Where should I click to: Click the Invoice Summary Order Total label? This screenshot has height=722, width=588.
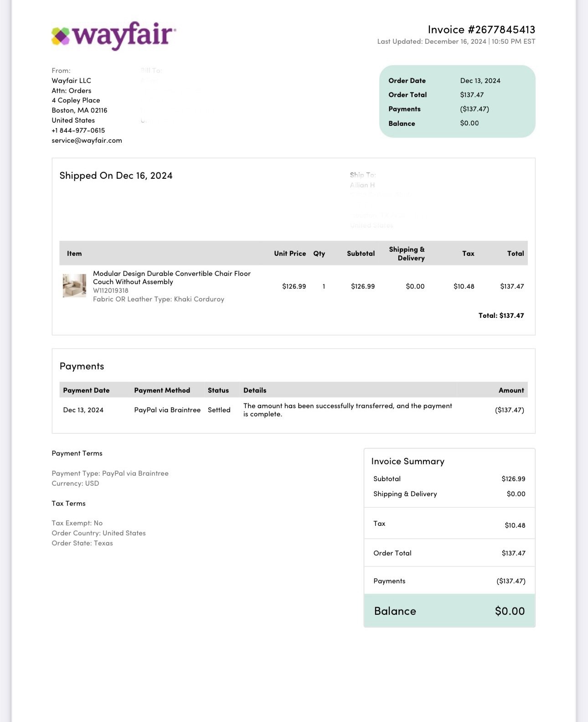click(392, 553)
